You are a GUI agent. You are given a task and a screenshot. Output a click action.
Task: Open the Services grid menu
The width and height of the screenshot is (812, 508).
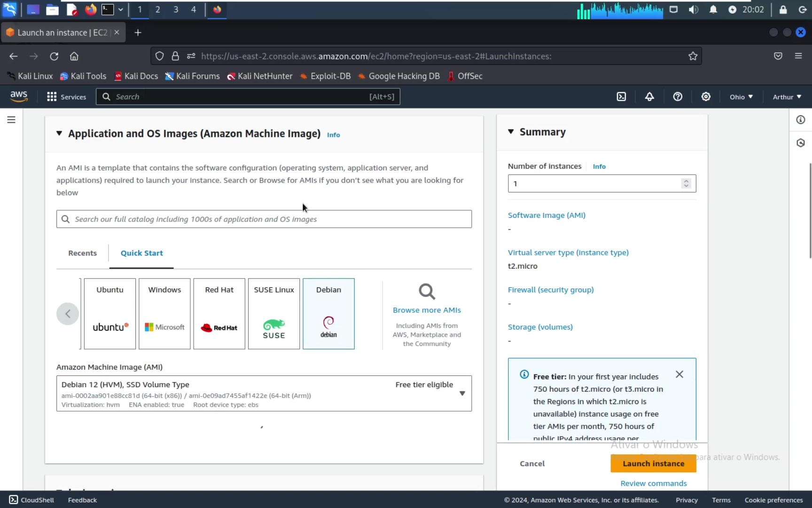click(x=66, y=96)
